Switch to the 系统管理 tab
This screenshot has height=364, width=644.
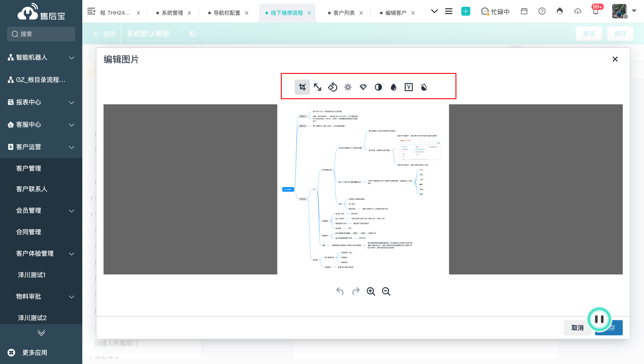tap(172, 13)
